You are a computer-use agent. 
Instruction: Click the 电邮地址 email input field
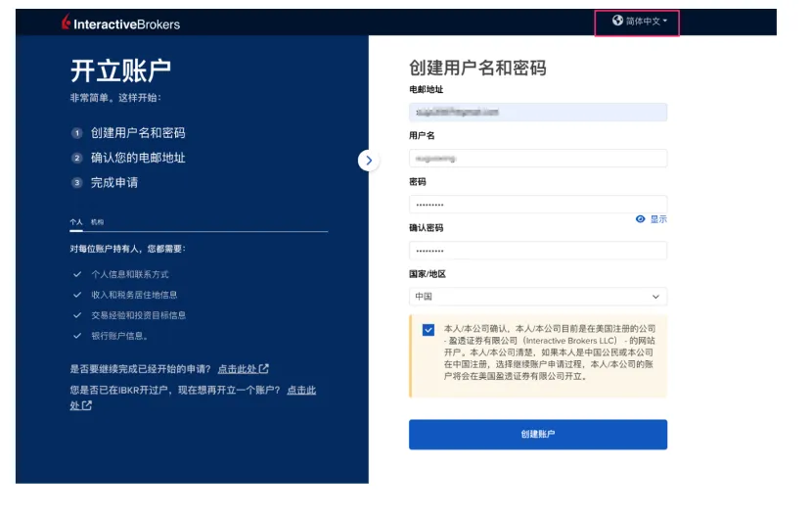538,113
